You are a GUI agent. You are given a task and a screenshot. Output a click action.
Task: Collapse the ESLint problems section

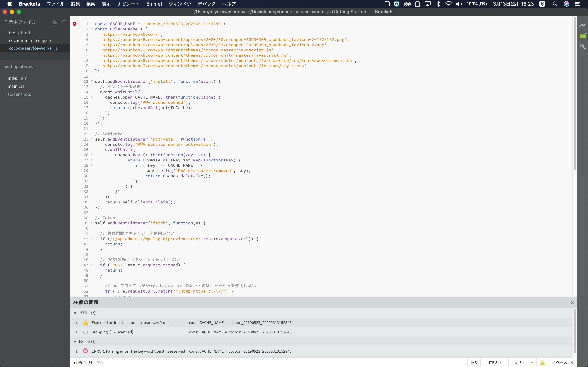click(75, 342)
